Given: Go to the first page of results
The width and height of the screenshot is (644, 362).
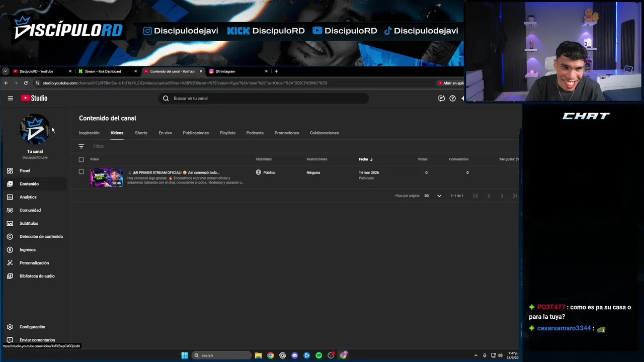Looking at the screenshot, I should tap(475, 196).
